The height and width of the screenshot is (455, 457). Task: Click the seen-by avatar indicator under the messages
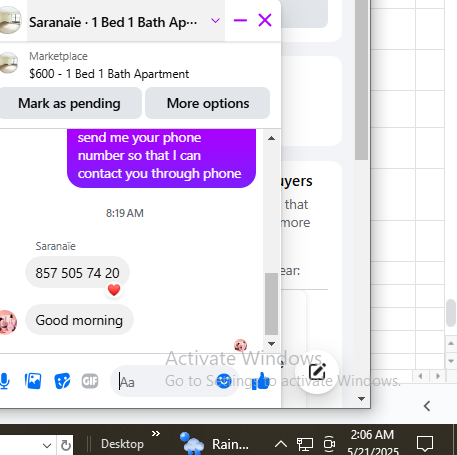(x=240, y=345)
